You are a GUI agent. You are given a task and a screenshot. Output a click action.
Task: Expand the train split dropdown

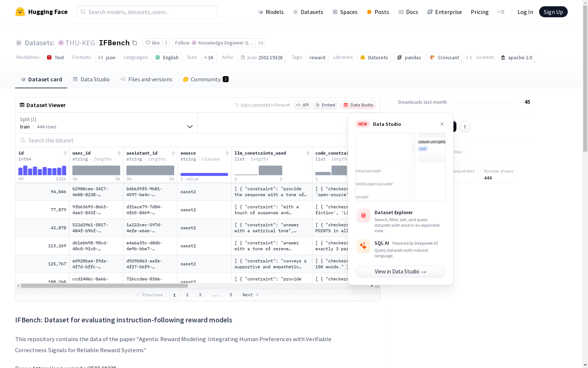107,123
